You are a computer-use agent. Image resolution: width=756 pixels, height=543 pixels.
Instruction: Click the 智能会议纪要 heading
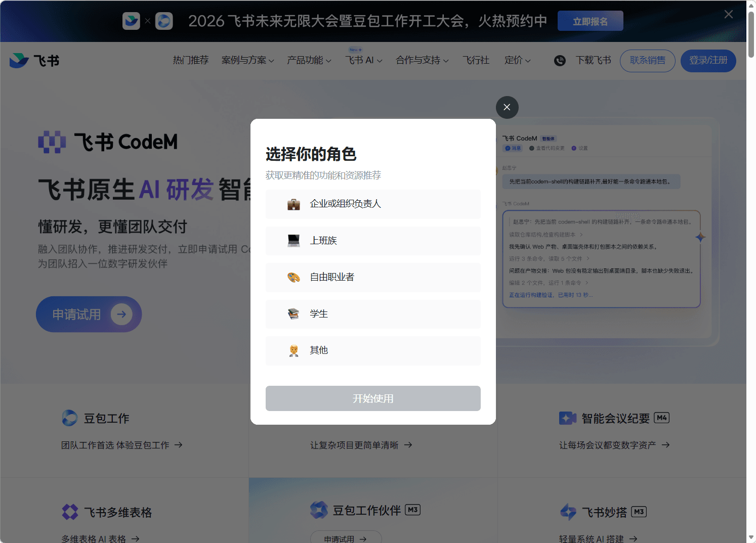point(615,418)
